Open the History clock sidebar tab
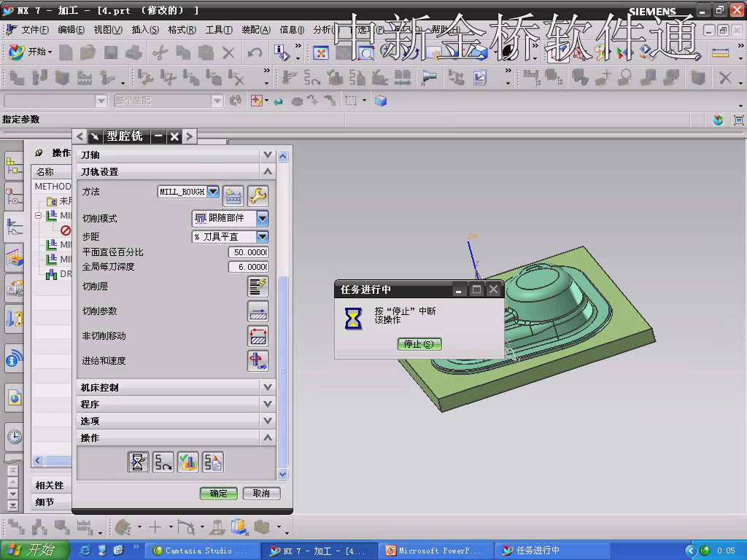 click(15, 437)
